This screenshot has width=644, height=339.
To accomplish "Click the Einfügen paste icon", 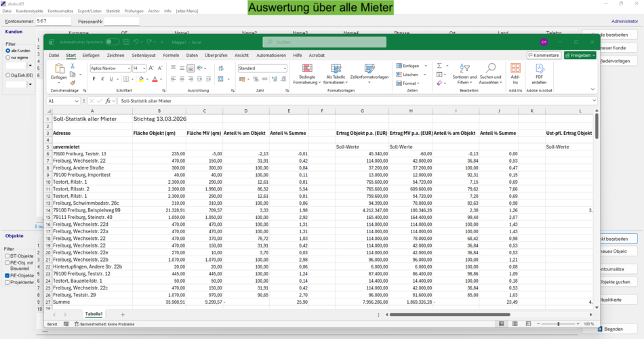I will coord(59,69).
